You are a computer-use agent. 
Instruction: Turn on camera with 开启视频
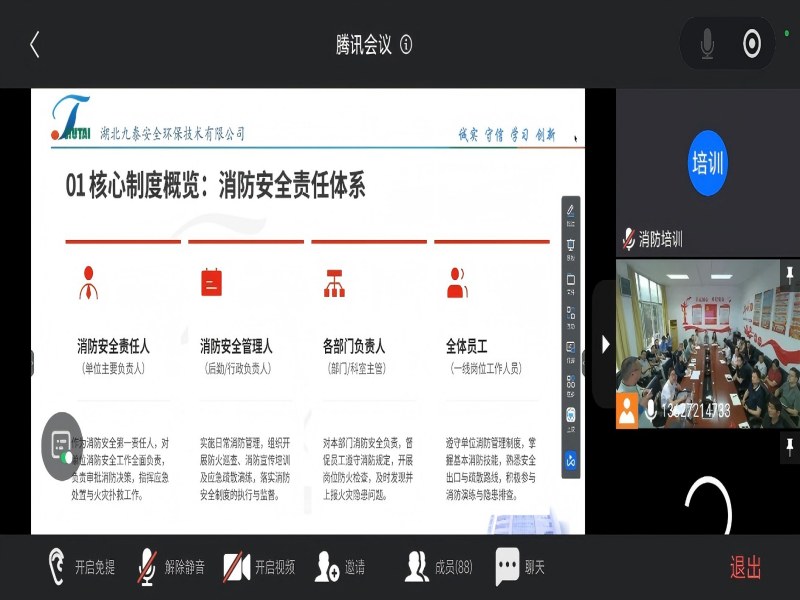259,567
